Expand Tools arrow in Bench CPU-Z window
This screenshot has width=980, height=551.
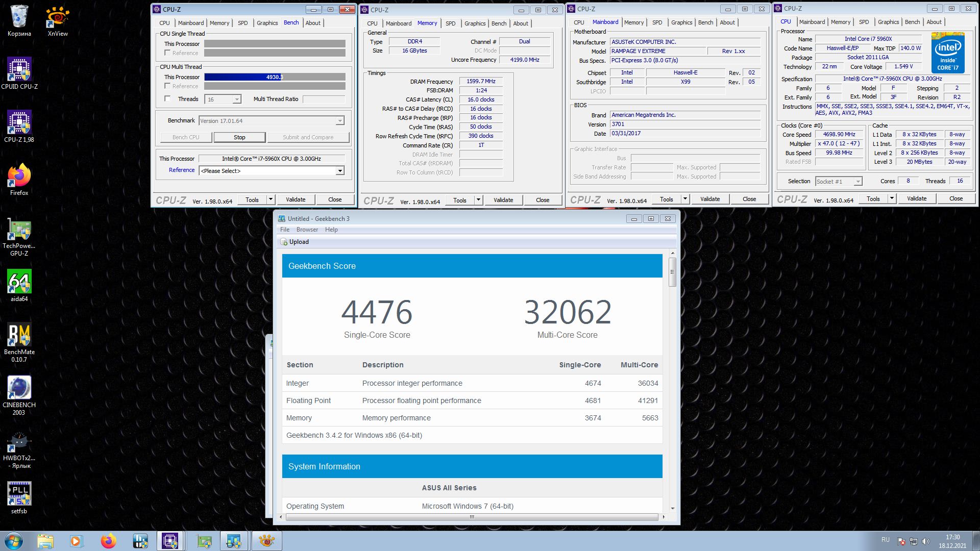271,199
